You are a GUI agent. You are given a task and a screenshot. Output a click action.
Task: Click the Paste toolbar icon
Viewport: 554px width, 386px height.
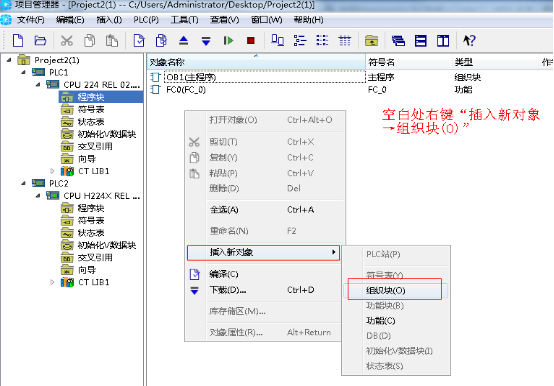112,41
